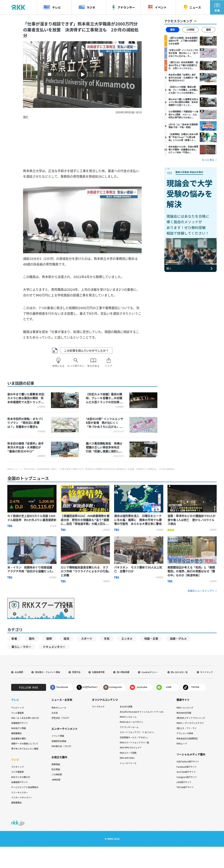Screen dimensions: 224x868
Task: Play the 熊本県立大学 article video
Action: [82, 75]
